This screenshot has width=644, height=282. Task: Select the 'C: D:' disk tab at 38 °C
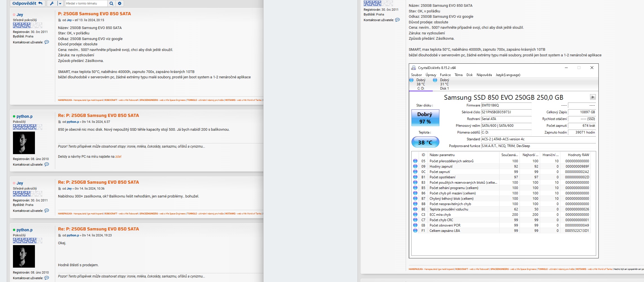coord(421,84)
